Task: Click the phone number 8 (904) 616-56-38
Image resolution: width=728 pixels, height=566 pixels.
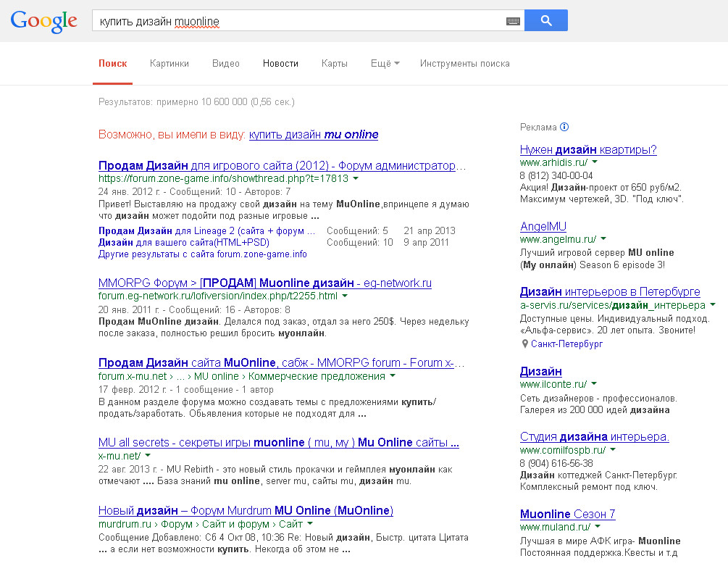Action: pyautogui.click(x=556, y=463)
